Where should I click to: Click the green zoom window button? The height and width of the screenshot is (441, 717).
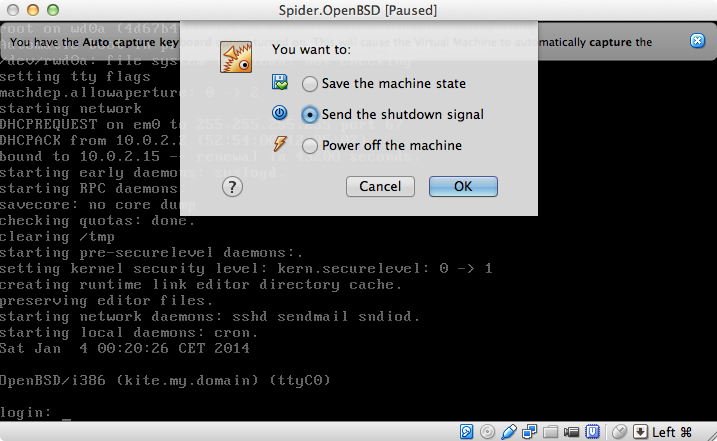pos(53,10)
